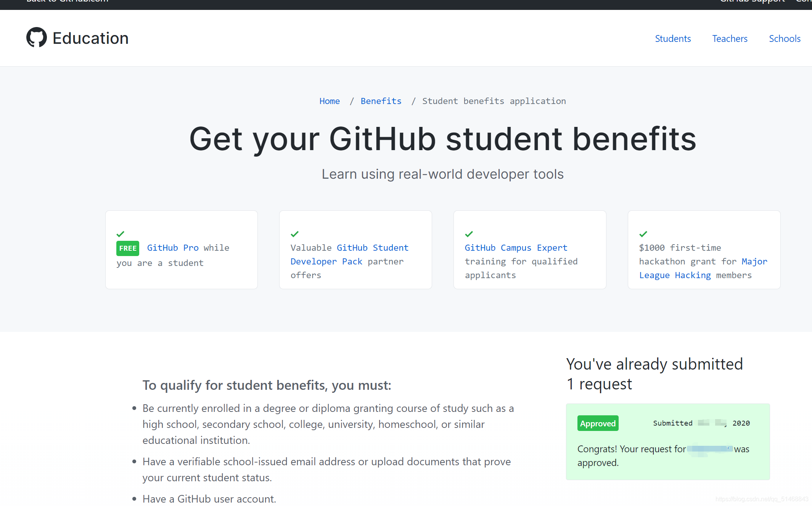Click the Back to GitHub.com link
Image resolution: width=812 pixels, height=506 pixels.
pos(68,2)
